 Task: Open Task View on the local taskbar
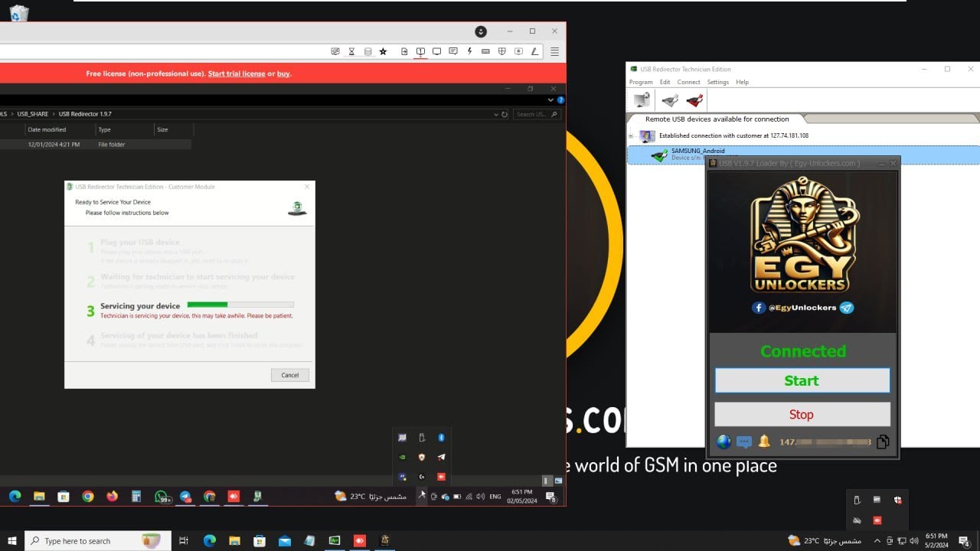tap(184, 541)
